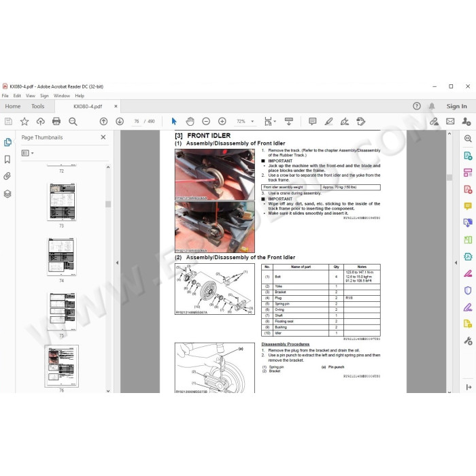
Task: Go to next page arrow
Action: pyautogui.click(x=120, y=122)
